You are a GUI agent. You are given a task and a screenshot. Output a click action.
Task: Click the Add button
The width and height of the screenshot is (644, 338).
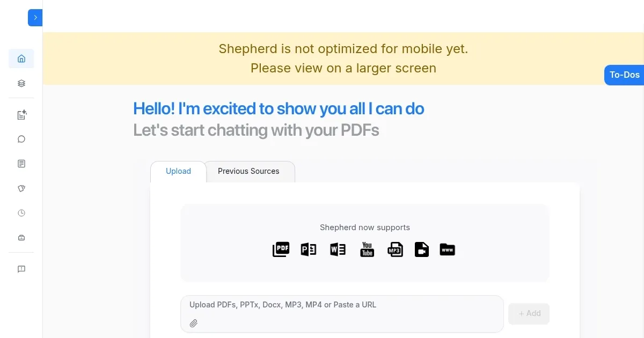(529, 313)
